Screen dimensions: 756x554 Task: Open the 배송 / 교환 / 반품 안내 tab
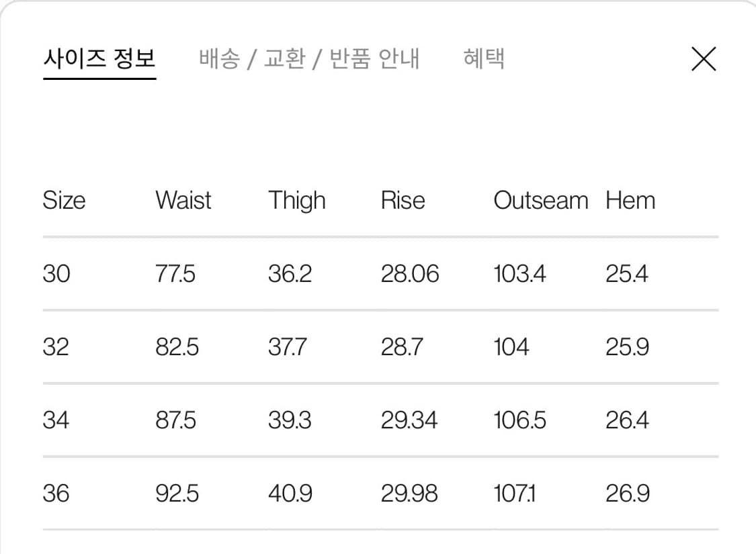(309, 59)
